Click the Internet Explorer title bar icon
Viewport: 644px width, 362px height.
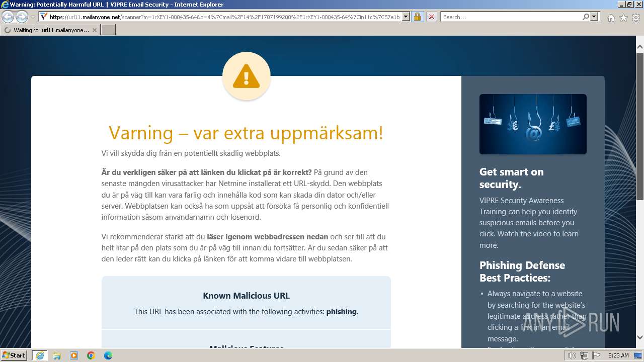click(5, 5)
